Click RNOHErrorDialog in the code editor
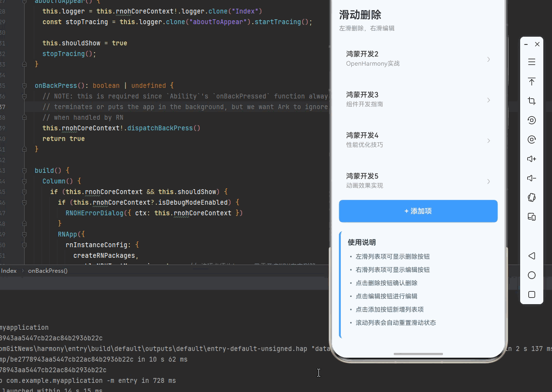 (95, 213)
